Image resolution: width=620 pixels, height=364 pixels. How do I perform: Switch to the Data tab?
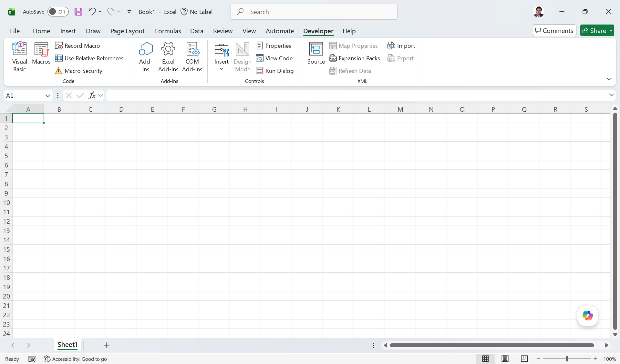[197, 31]
